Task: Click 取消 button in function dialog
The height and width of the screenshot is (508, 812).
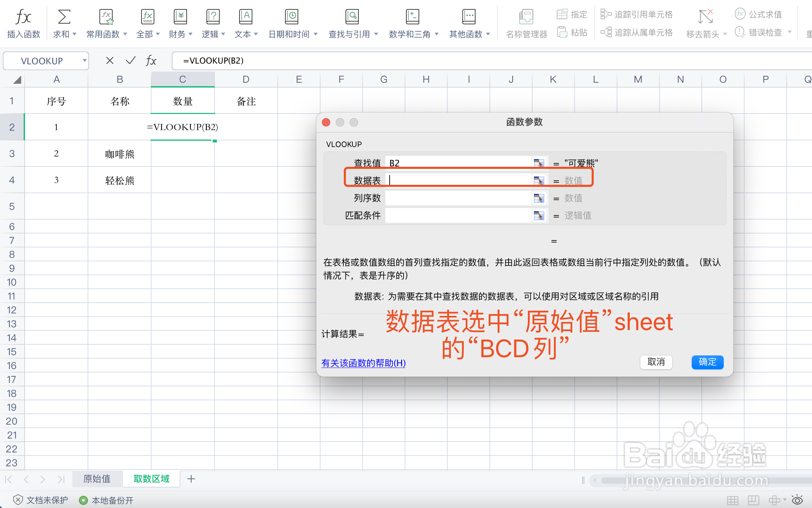Action: click(656, 362)
